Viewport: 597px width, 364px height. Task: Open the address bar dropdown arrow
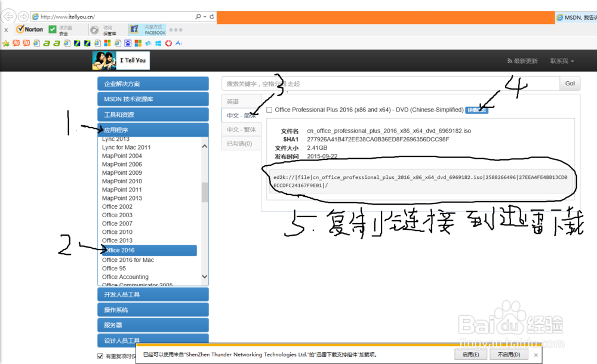(205, 17)
